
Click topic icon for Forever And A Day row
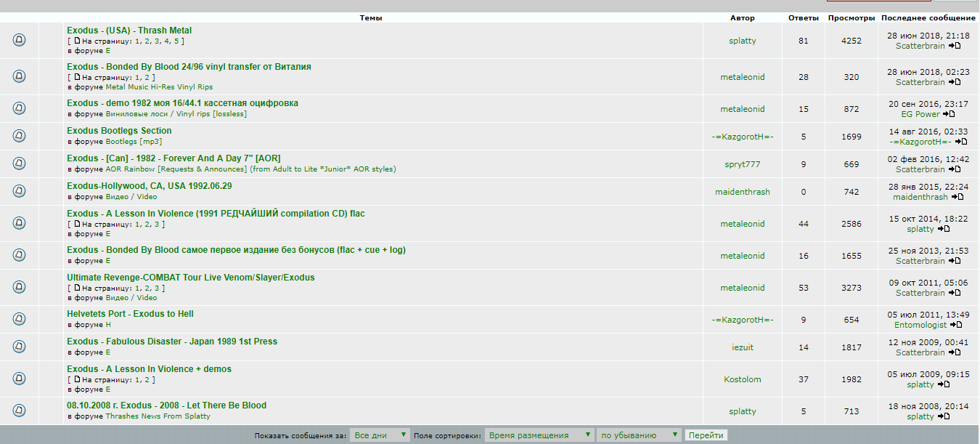20,164
